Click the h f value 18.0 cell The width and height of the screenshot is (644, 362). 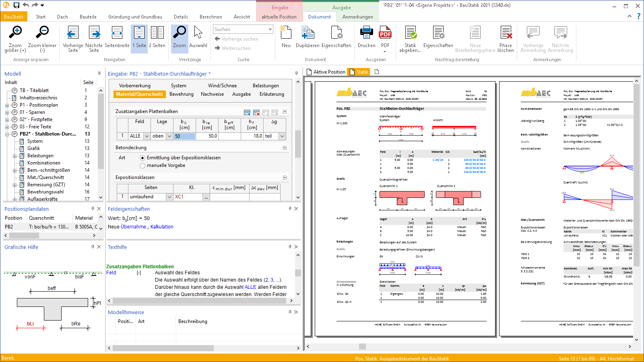[x=252, y=136]
